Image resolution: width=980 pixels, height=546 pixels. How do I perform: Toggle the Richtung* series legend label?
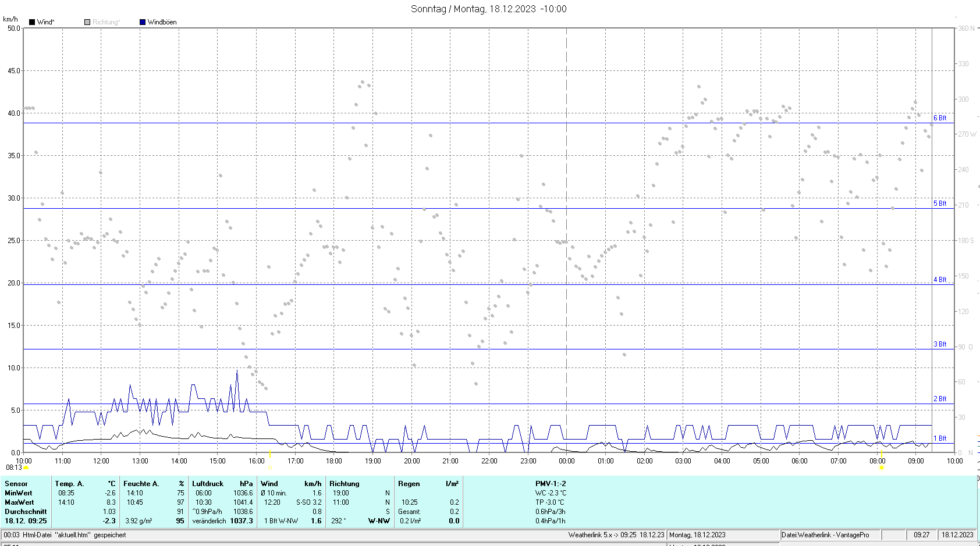click(x=106, y=22)
